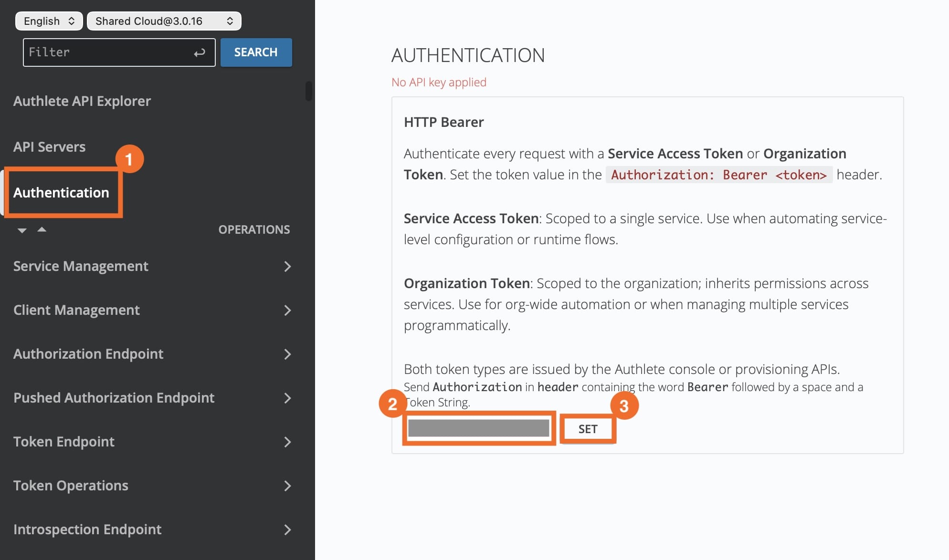
Task: Click into the Filter text box
Action: pyautogui.click(x=107, y=52)
